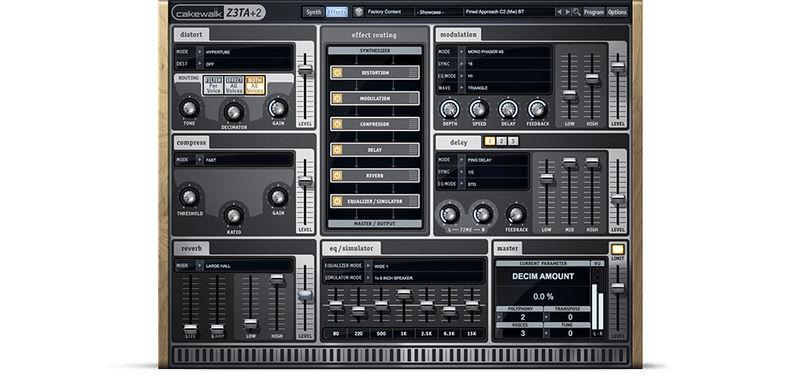The height and width of the screenshot is (386, 800).
Task: Click the random dice icon in header
Action: point(359,12)
